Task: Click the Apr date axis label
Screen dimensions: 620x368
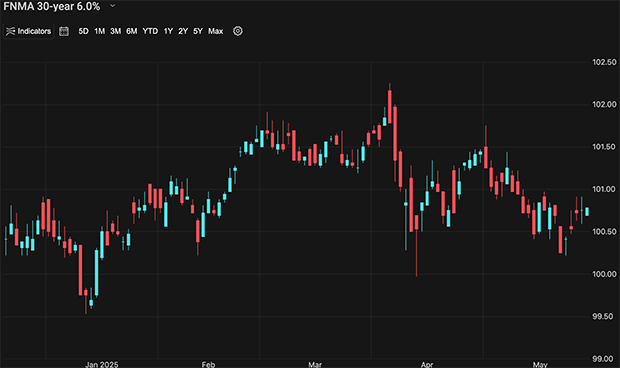Action: click(x=427, y=364)
